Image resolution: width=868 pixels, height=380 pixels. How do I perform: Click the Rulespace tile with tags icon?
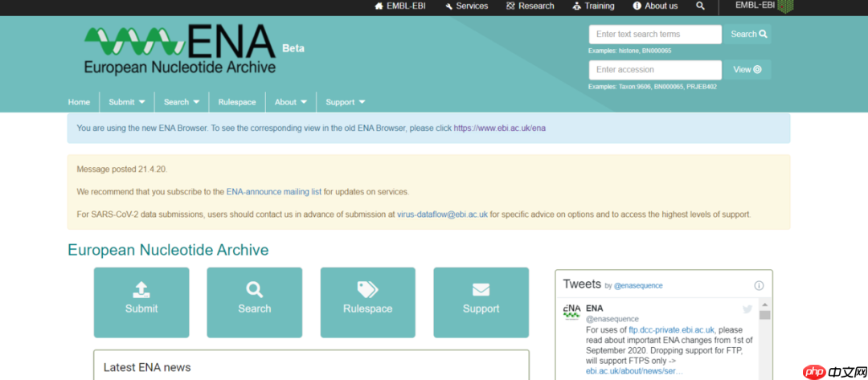coord(367,303)
